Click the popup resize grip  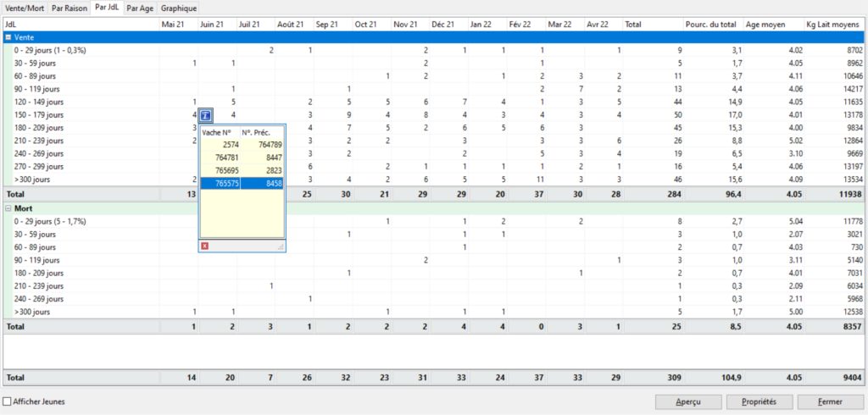pyautogui.click(x=280, y=246)
